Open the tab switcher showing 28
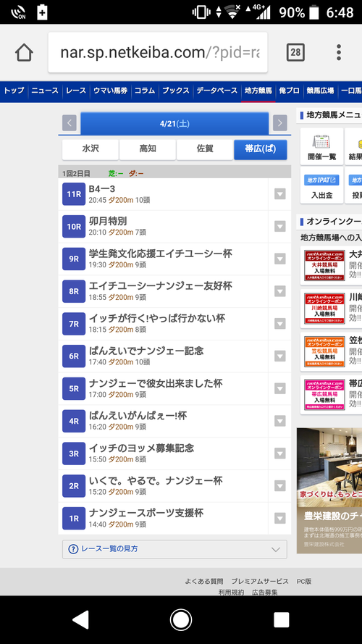This screenshot has height=644, width=362. tap(295, 53)
